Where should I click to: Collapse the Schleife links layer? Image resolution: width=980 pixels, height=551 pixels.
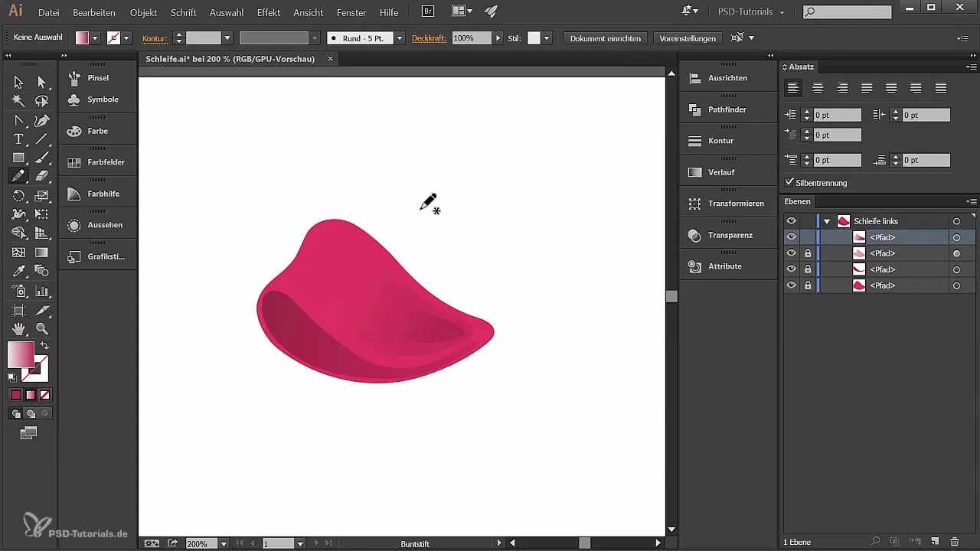[x=827, y=221]
